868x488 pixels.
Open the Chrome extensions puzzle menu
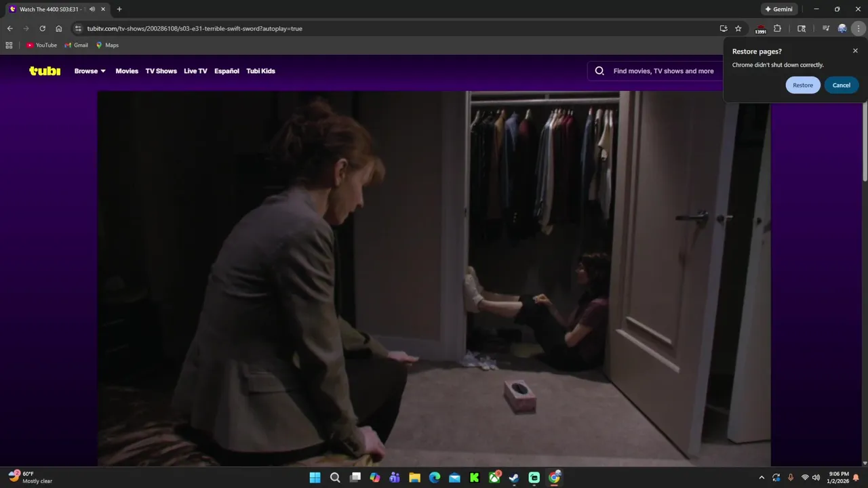click(x=777, y=28)
